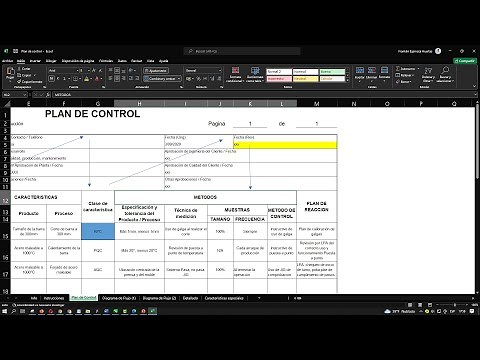Click the accounting number format icon
Screen dimensions: 480x360
[x=189, y=79]
